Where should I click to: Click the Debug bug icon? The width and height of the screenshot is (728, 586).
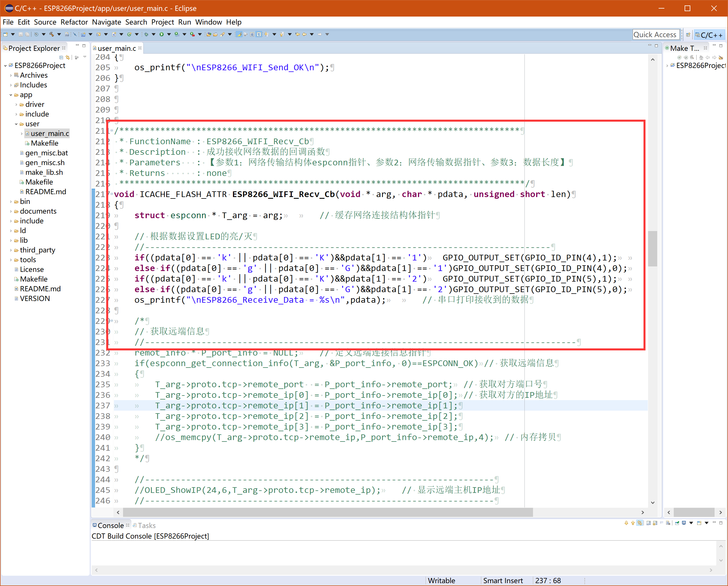[146, 34]
